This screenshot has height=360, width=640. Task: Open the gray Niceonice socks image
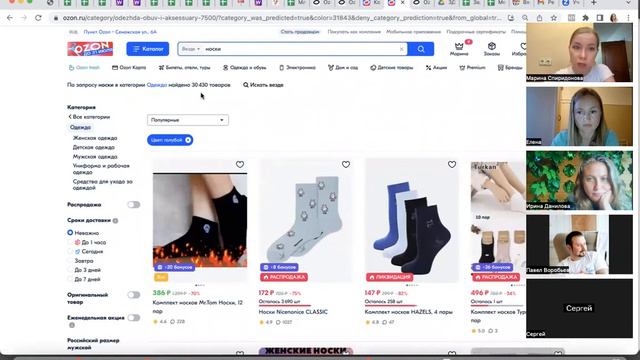pos(306,220)
